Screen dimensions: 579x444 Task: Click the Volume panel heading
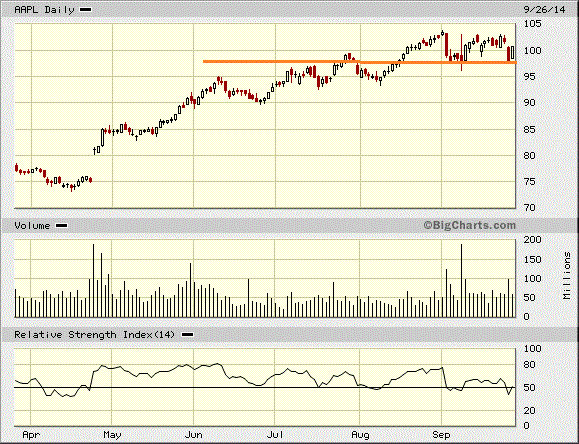click(x=32, y=225)
